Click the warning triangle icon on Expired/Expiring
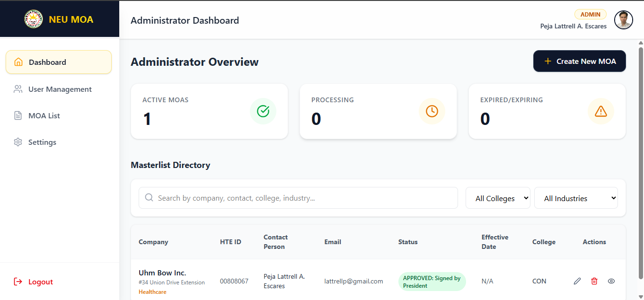Viewport: 644px width, 300px height. [601, 111]
